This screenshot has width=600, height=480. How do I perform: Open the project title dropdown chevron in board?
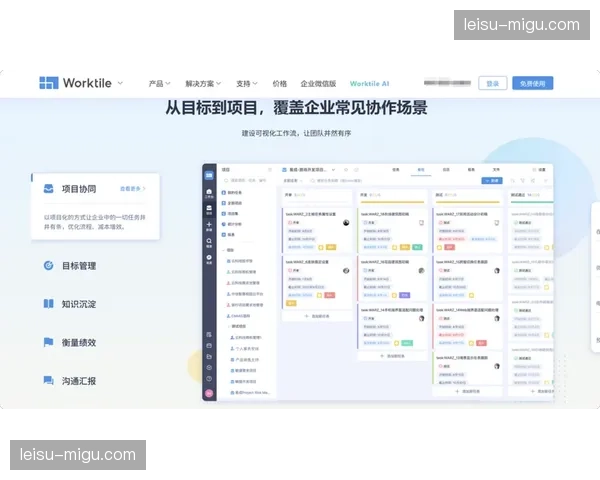[333, 170]
